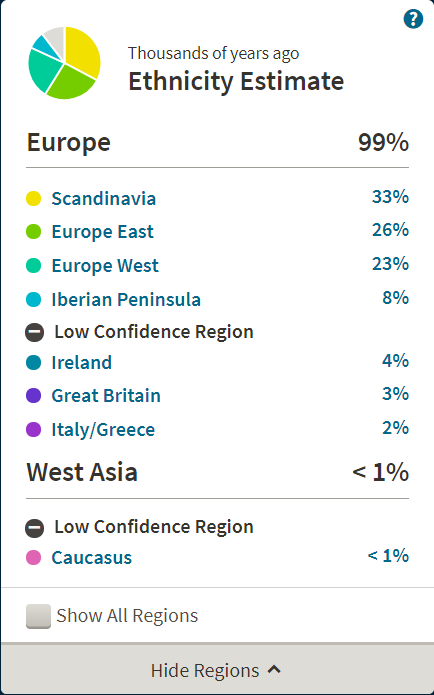The height and width of the screenshot is (695, 434).
Task: Open the Europe East region link
Action: click(102, 231)
